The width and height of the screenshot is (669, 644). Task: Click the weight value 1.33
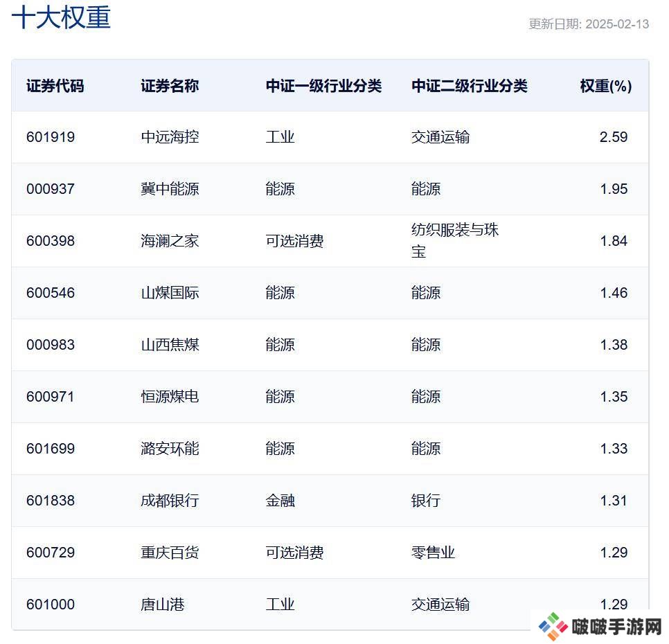point(614,449)
